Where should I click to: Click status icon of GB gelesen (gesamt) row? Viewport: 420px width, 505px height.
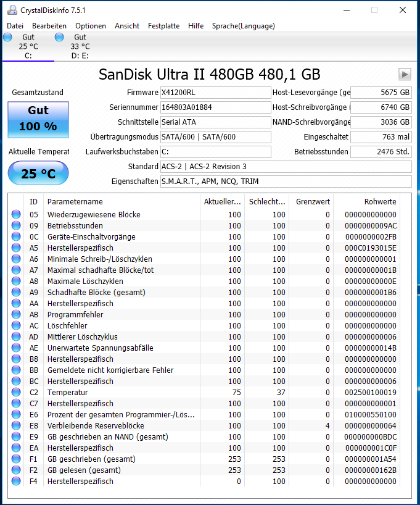pyautogui.click(x=16, y=470)
